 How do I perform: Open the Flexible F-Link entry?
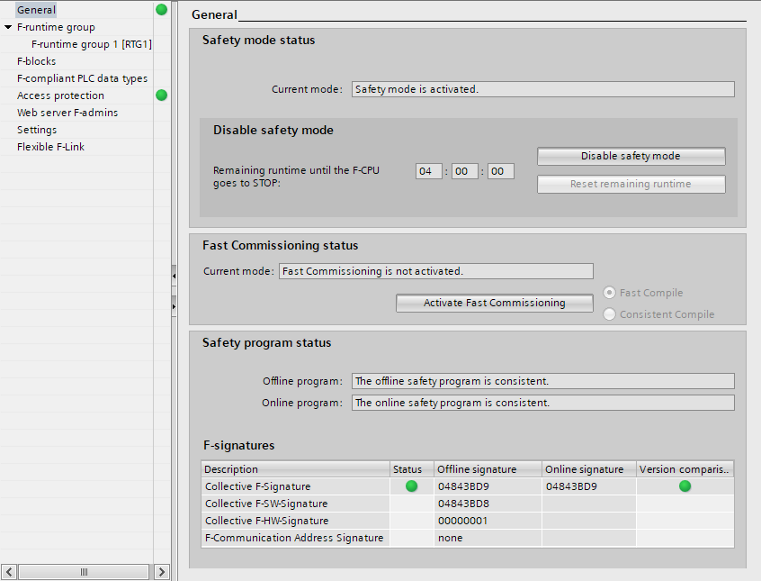pos(49,147)
